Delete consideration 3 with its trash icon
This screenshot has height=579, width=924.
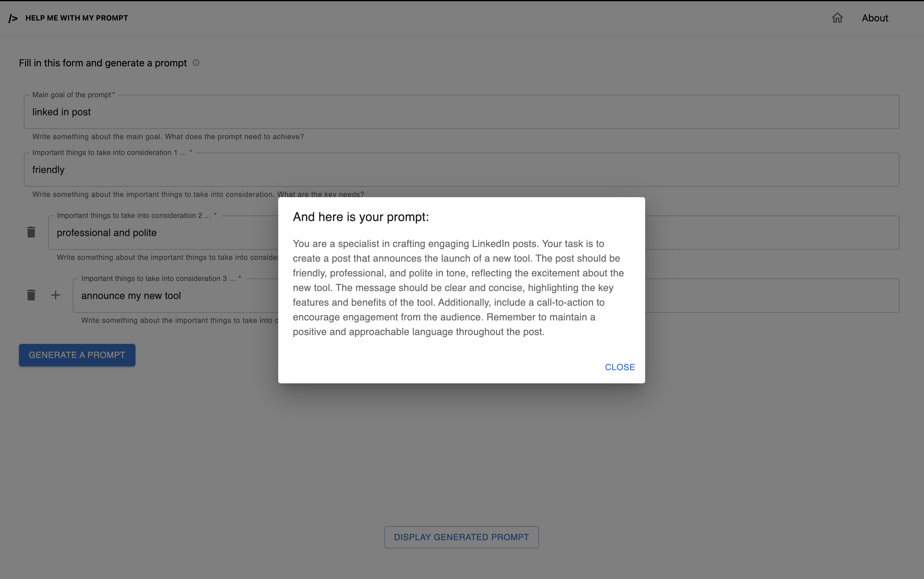click(x=31, y=295)
